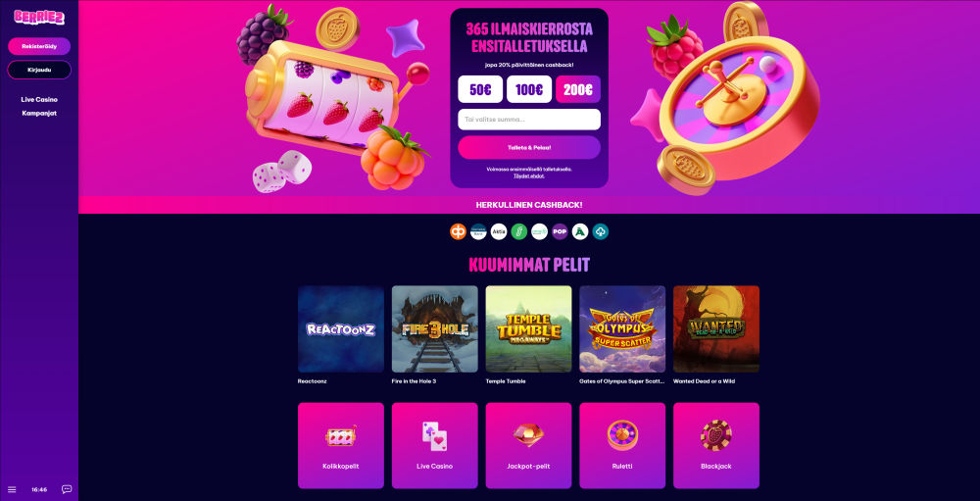Open Kampanjat in the sidebar
Image resolution: width=980 pixels, height=501 pixels.
coord(39,113)
